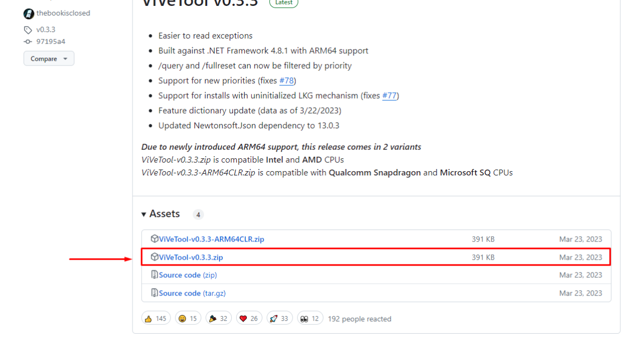644x338 pixels.
Task: Collapse the Assets section
Action: pyautogui.click(x=160, y=214)
